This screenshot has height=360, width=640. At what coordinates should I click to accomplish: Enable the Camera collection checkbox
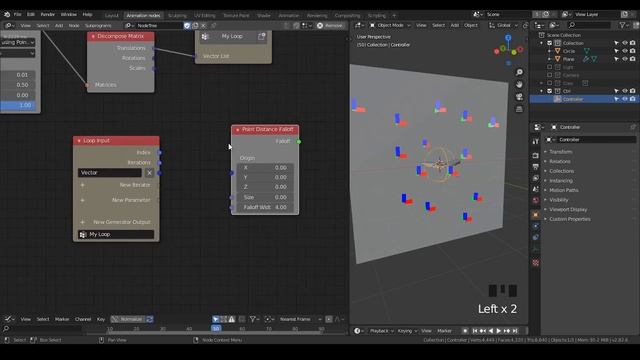pos(549,75)
